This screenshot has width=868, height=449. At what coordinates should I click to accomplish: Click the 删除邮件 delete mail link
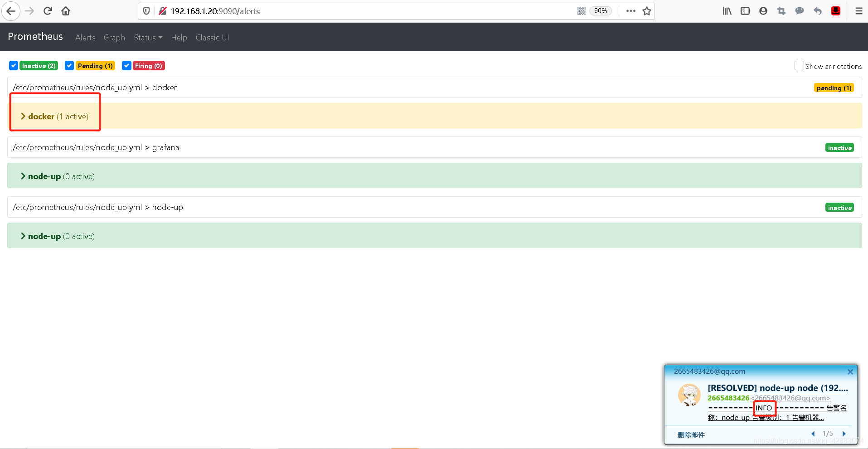691,434
